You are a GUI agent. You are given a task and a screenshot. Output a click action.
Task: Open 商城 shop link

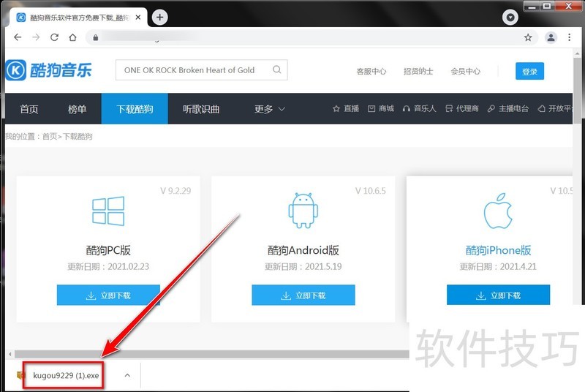pos(381,108)
